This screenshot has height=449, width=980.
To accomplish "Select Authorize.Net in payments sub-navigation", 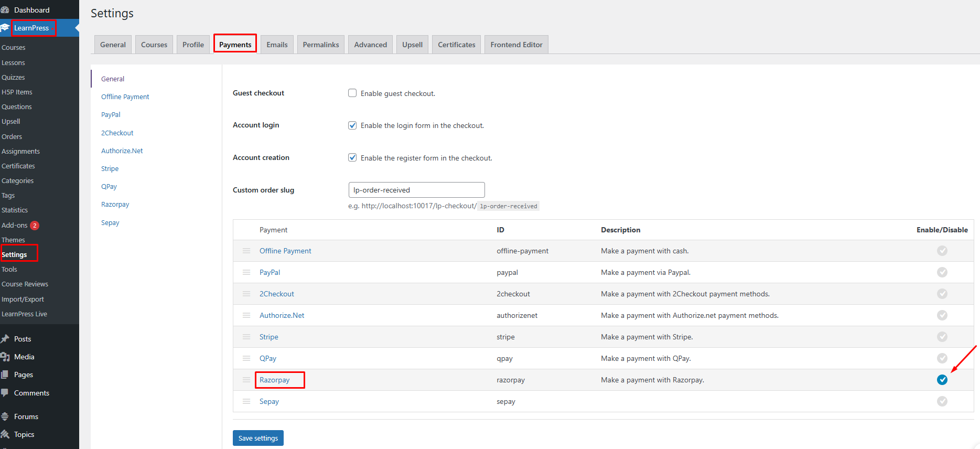I will [122, 151].
